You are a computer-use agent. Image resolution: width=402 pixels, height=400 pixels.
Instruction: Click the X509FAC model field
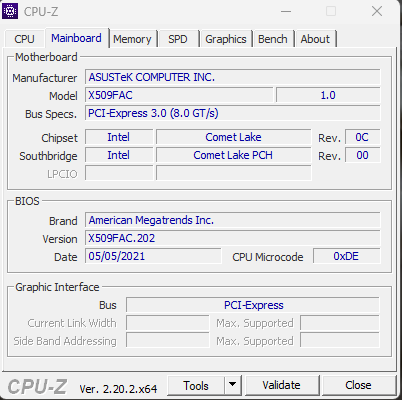tap(179, 95)
